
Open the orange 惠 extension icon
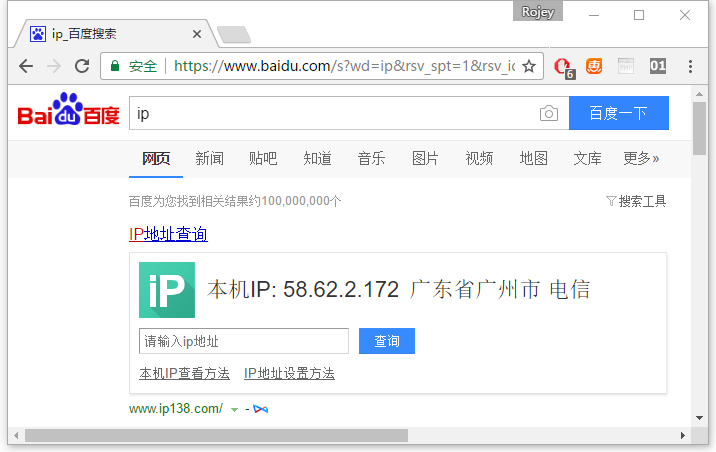pyautogui.click(x=594, y=66)
